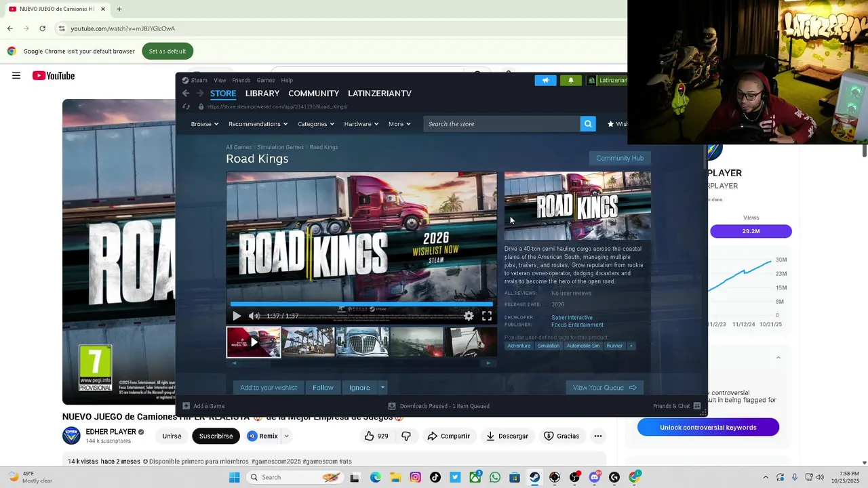The height and width of the screenshot is (488, 868).
Task: Follow the Road Kings game
Action: (323, 388)
